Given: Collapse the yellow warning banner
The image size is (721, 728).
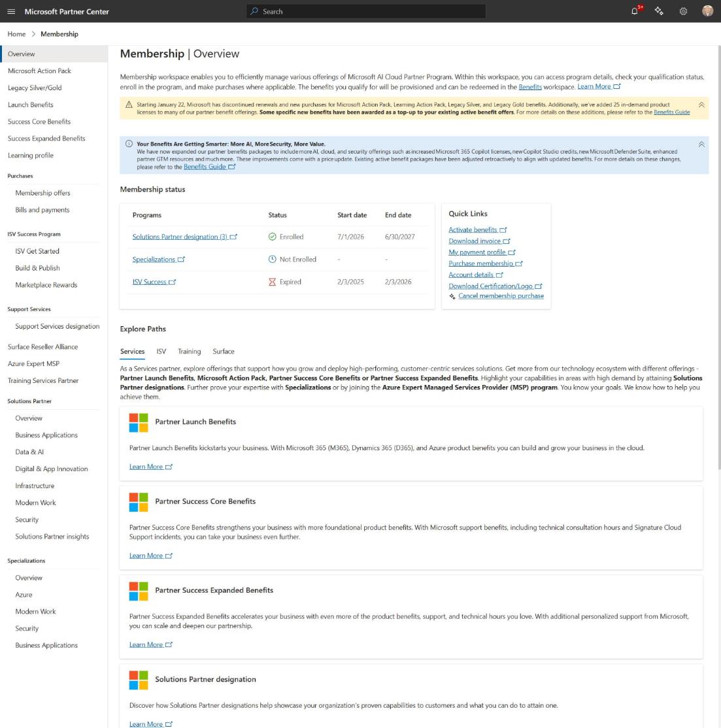Looking at the screenshot, I should 701,105.
